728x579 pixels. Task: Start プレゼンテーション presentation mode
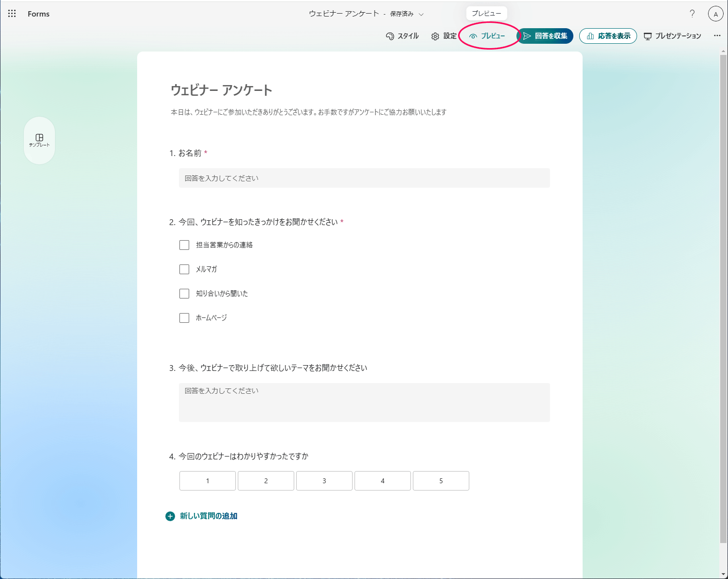click(673, 36)
